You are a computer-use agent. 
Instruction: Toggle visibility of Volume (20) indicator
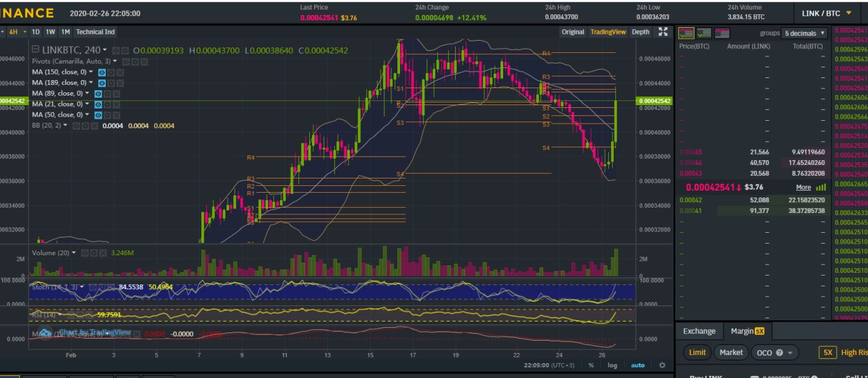85,253
